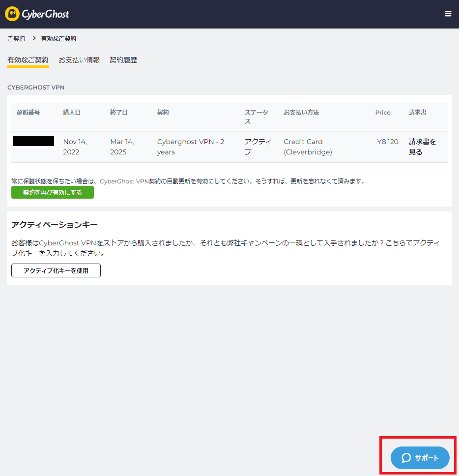Switch to お支払い情報 tab
The width and height of the screenshot is (459, 476).
tap(79, 60)
